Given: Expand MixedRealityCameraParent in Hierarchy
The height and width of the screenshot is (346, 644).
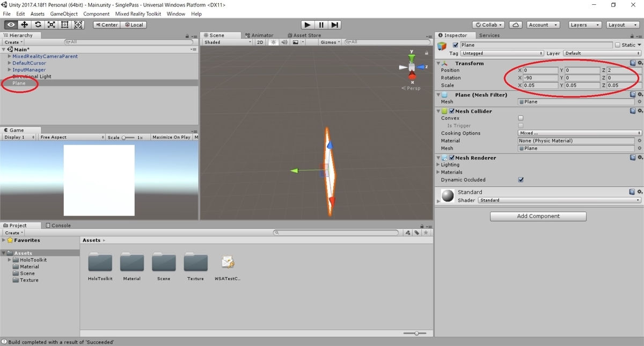Looking at the screenshot, I should pos(9,56).
